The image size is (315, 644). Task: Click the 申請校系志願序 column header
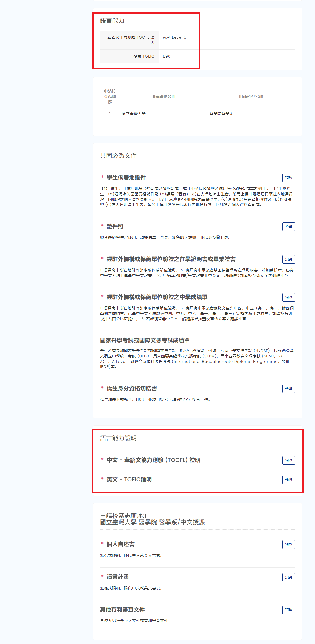[x=110, y=96]
